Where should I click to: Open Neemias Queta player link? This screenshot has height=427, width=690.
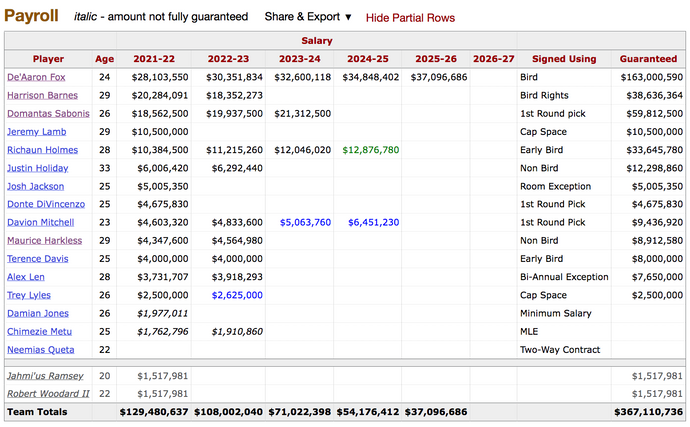point(40,350)
